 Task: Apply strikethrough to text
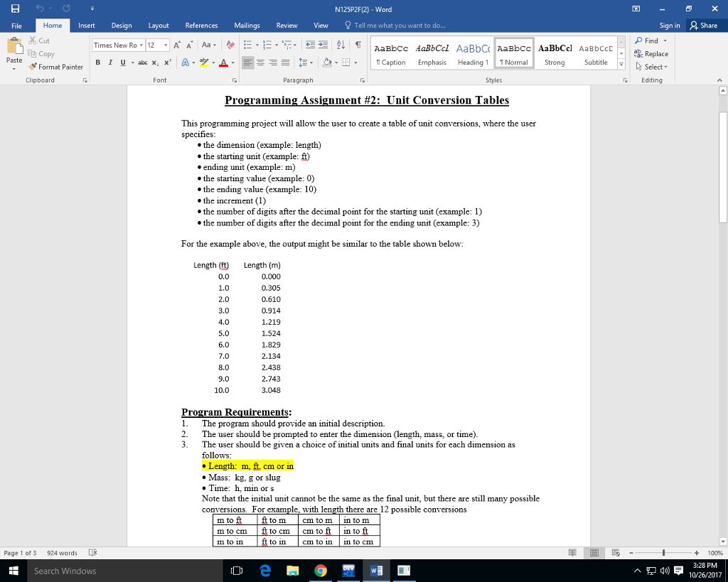[x=142, y=63]
